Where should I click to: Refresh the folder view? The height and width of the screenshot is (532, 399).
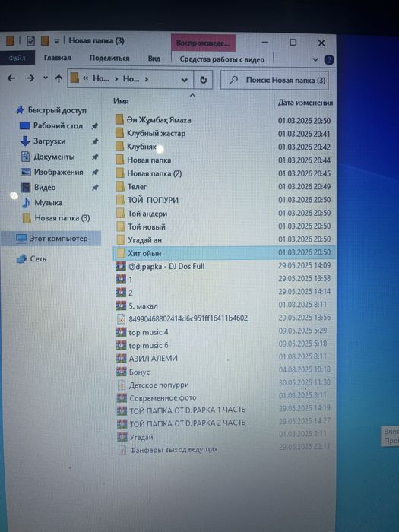coord(203,80)
